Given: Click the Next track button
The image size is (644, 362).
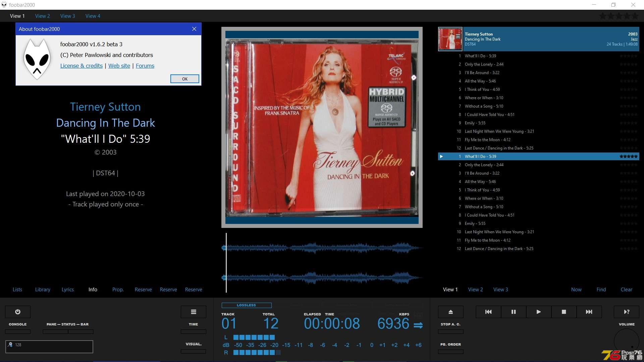Looking at the screenshot, I should pos(589,312).
